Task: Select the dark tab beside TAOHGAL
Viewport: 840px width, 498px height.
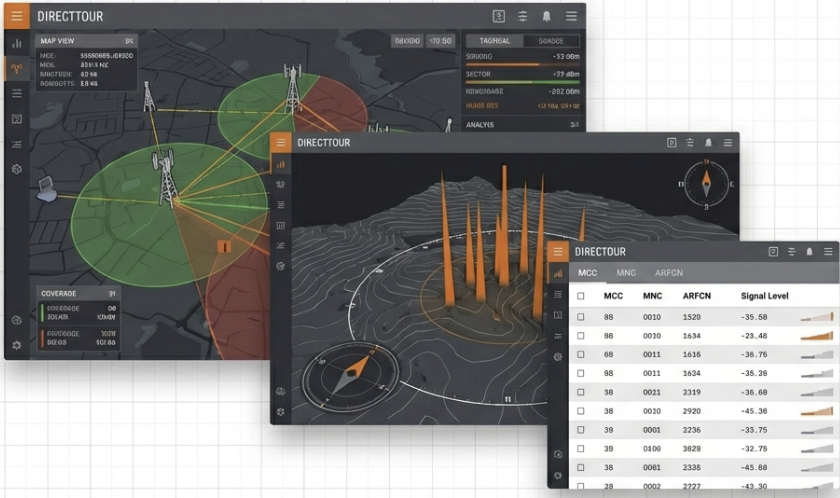Action: [x=551, y=41]
